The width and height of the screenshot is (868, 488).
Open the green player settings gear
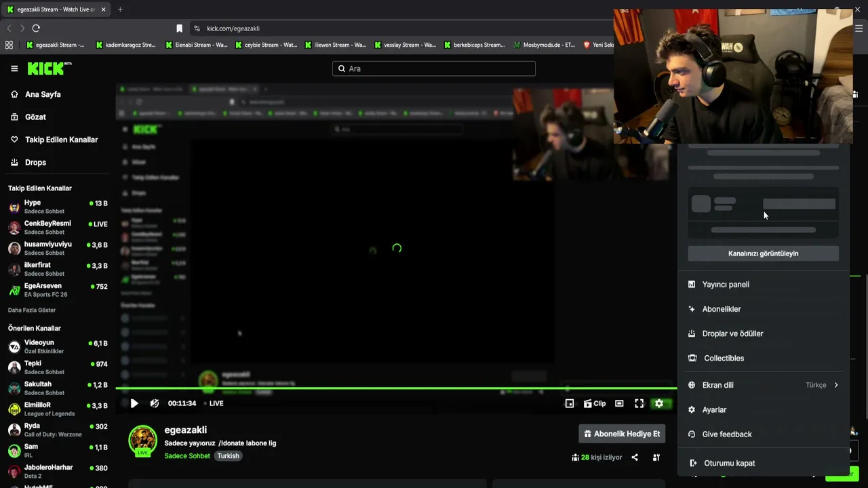tap(659, 403)
